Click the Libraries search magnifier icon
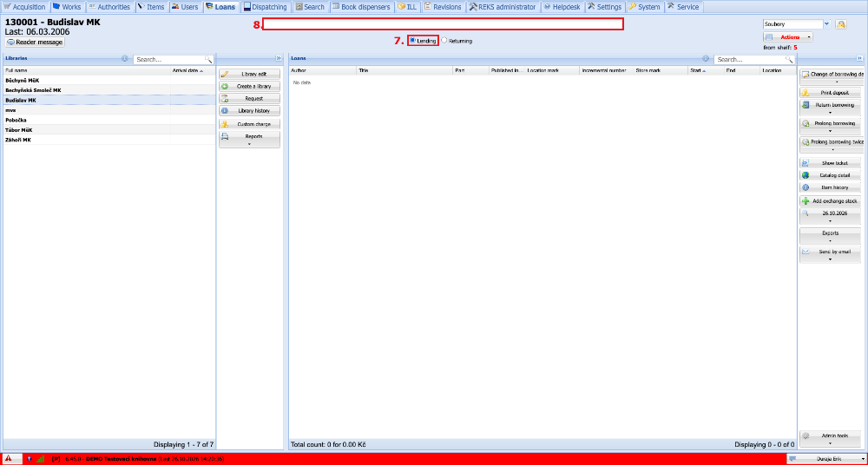Viewport: 868px width, 465px height. (x=208, y=59)
